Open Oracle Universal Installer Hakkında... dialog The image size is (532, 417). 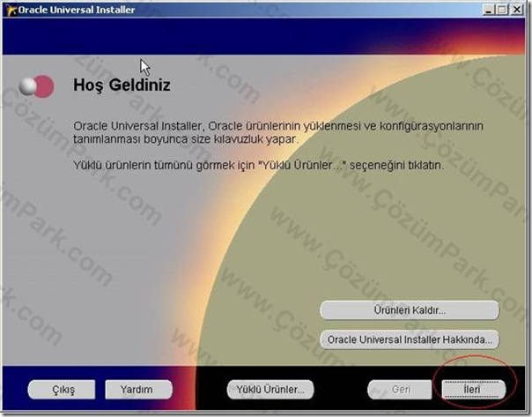coord(410,339)
